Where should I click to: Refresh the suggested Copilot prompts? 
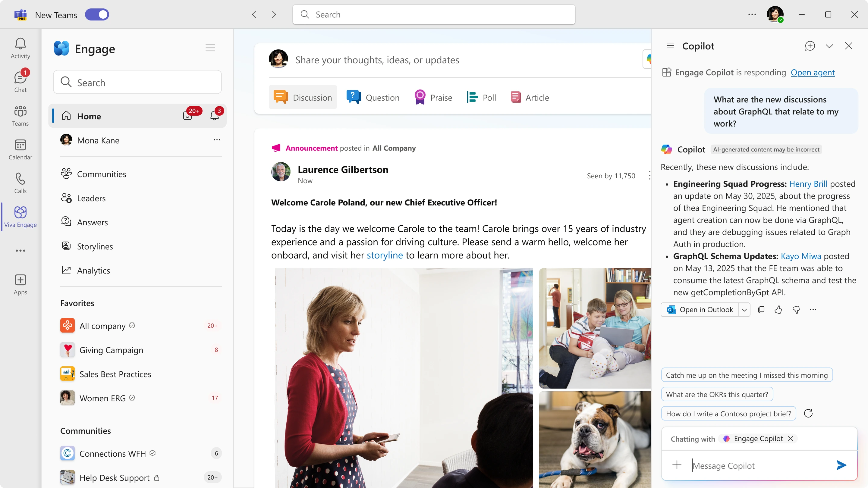pyautogui.click(x=808, y=413)
